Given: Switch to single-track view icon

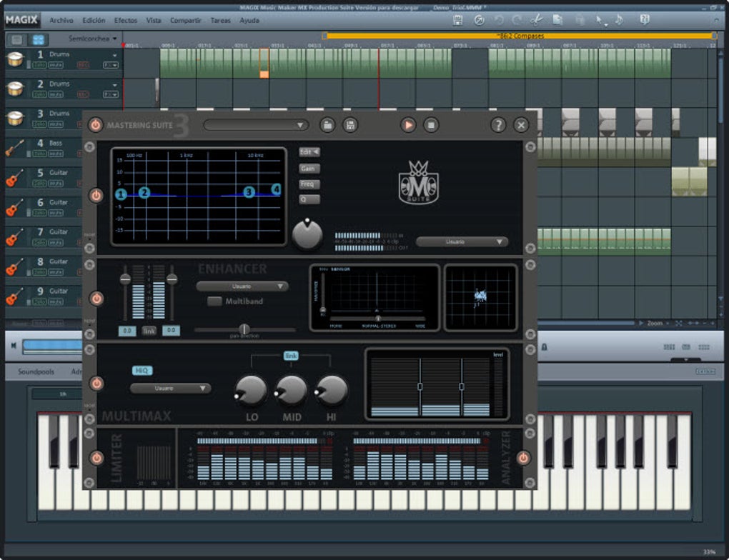Looking at the screenshot, I should (x=16, y=39).
